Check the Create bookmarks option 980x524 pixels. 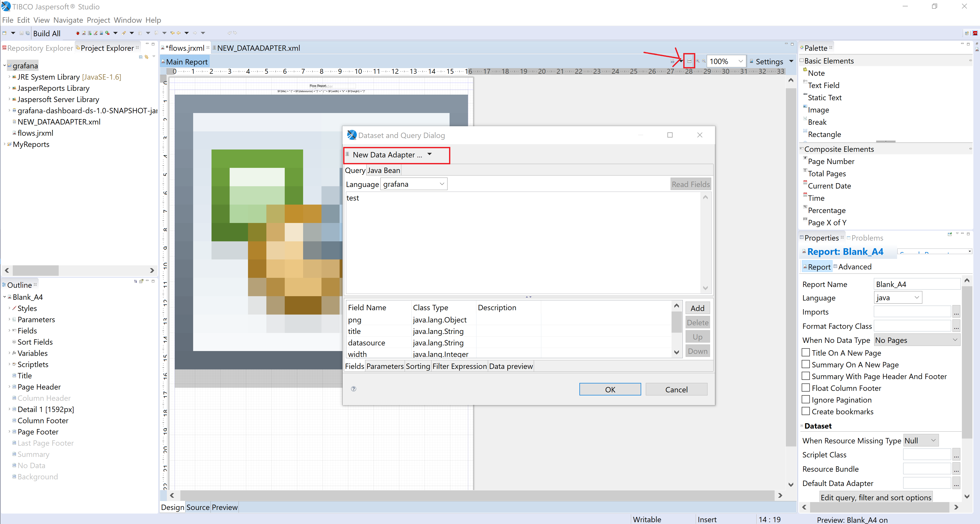pos(805,411)
